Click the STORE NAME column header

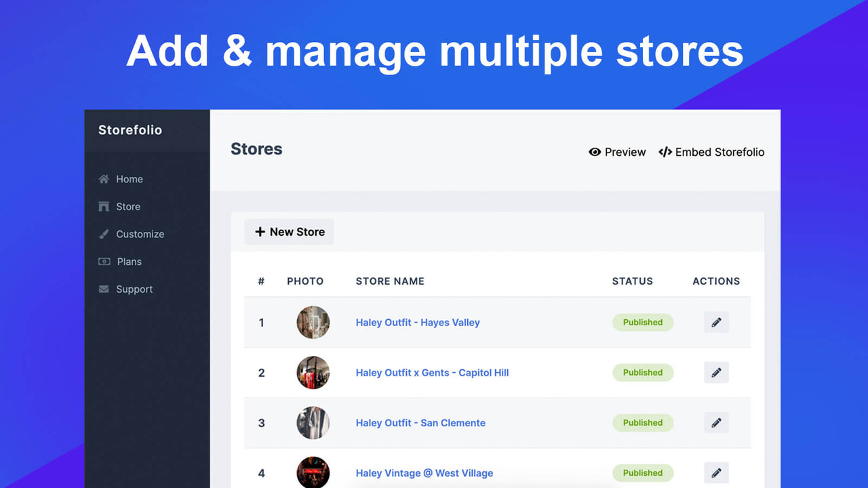[x=390, y=281]
